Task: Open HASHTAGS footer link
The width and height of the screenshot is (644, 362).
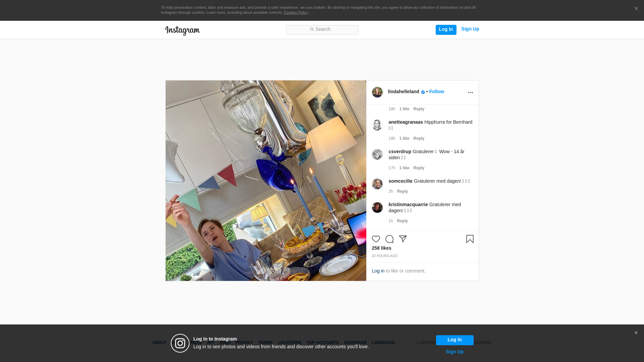Action: (355, 343)
